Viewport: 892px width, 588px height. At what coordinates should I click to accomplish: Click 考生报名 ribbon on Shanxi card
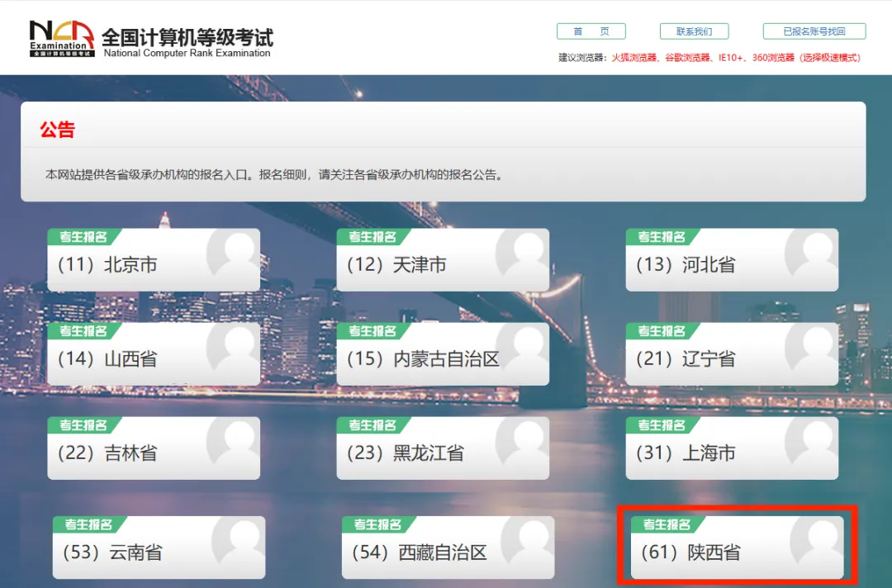85,331
